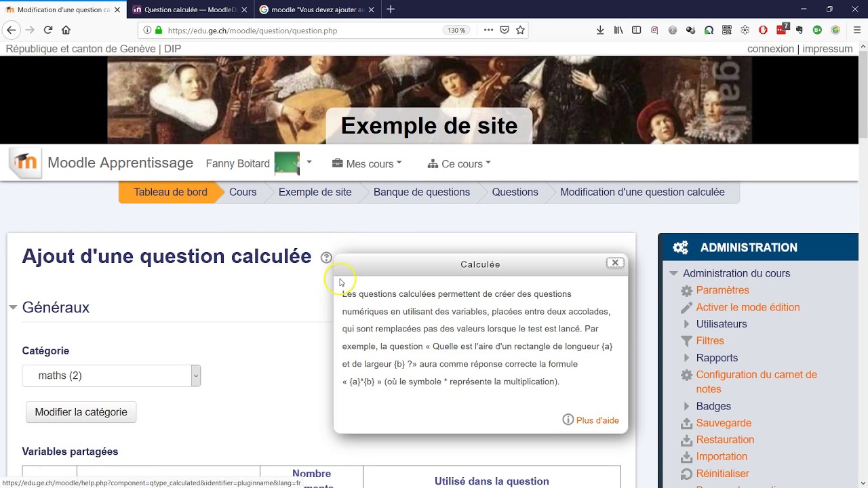Open the browser home page
The width and height of the screenshot is (868, 488).
click(66, 30)
